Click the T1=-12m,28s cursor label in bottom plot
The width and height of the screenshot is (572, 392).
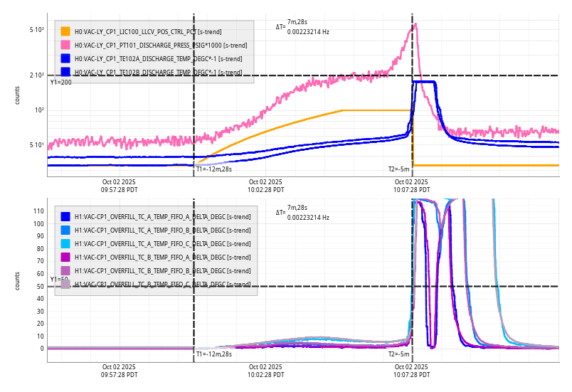[214, 354]
